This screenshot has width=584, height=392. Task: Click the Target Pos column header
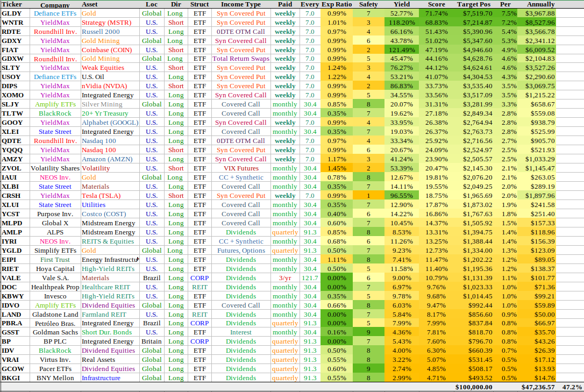[x=474, y=4]
